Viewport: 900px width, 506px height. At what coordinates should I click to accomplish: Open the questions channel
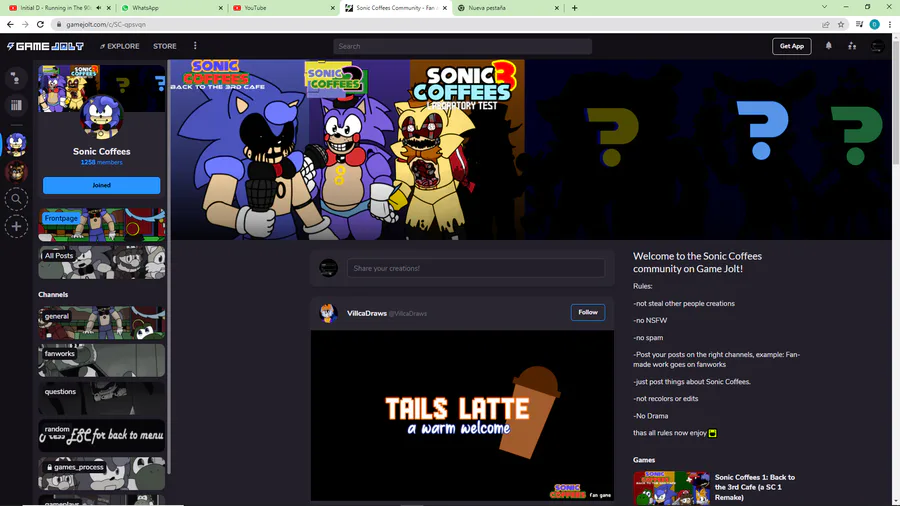(x=102, y=399)
